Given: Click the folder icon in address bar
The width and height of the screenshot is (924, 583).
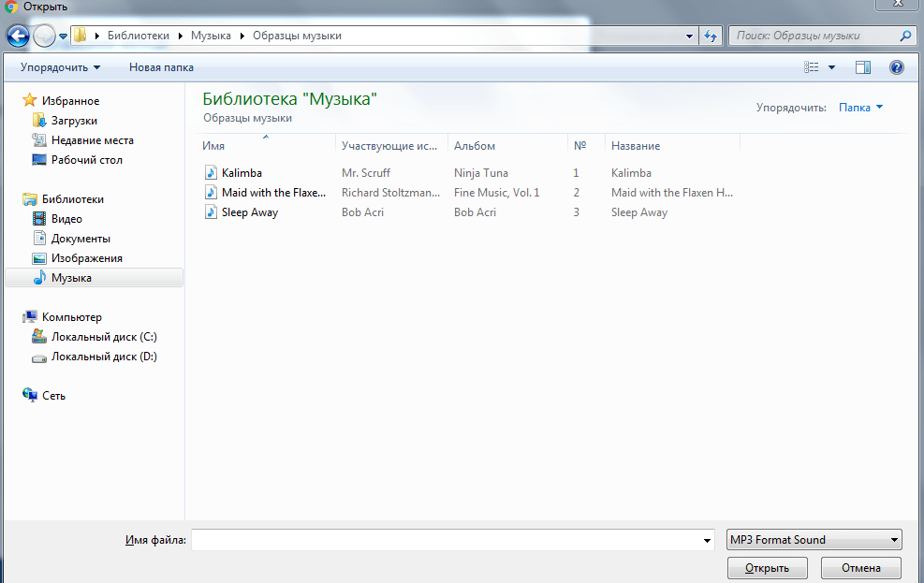Looking at the screenshot, I should pos(81,36).
